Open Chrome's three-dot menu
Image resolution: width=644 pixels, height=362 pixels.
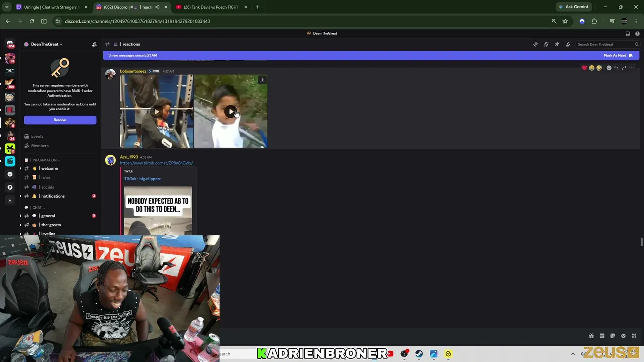tap(636, 21)
